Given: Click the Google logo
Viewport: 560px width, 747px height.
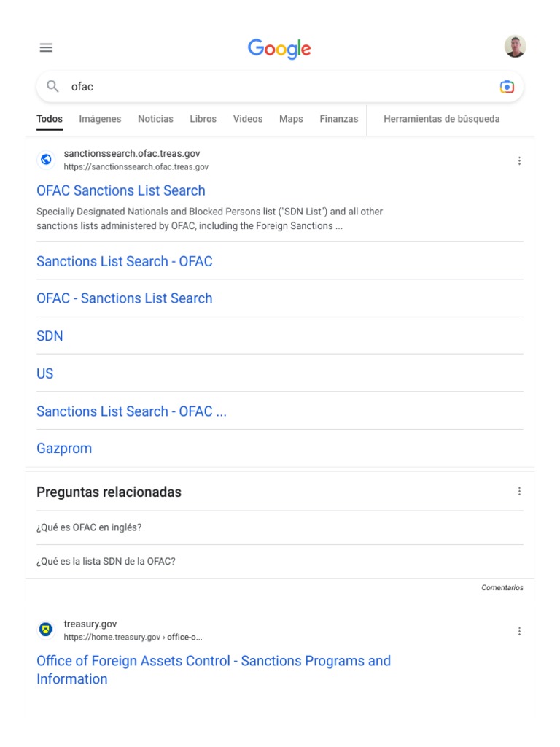Looking at the screenshot, I should click(279, 49).
